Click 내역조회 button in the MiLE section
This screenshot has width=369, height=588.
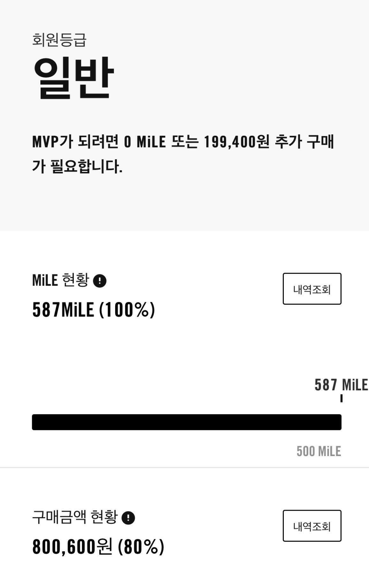312,289
